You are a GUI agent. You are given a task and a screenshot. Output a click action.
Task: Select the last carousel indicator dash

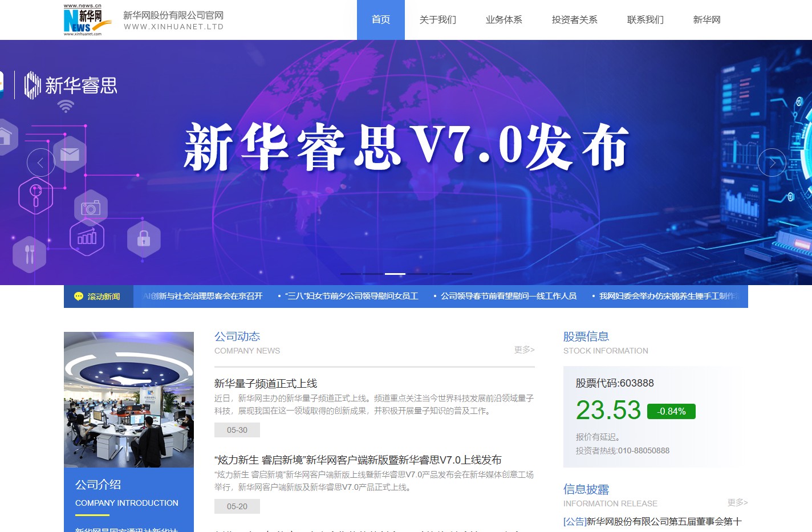pyautogui.click(x=462, y=274)
